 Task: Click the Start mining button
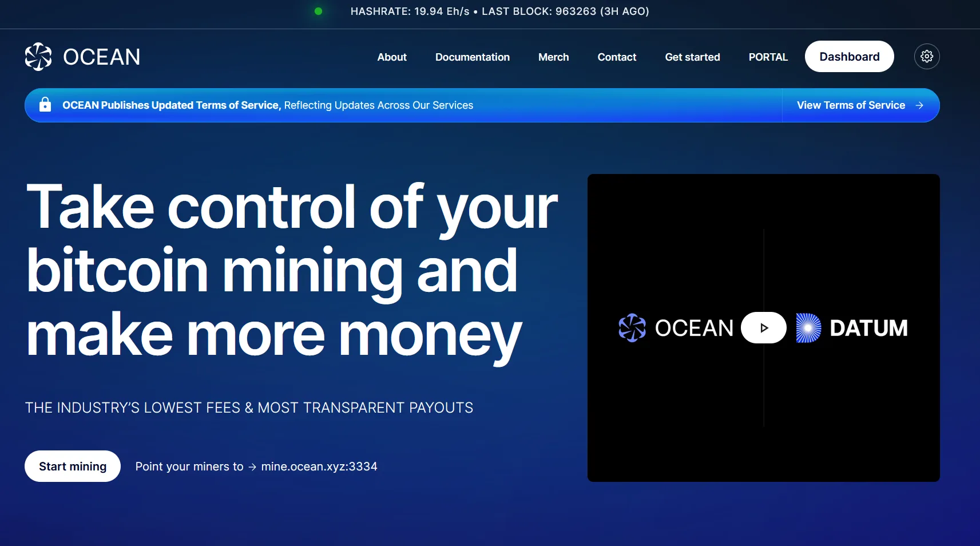(73, 466)
